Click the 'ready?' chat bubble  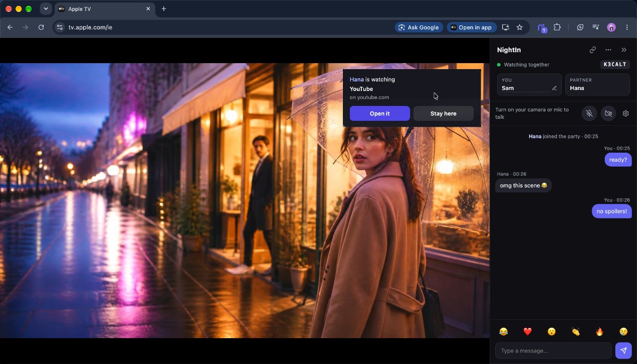pos(618,160)
